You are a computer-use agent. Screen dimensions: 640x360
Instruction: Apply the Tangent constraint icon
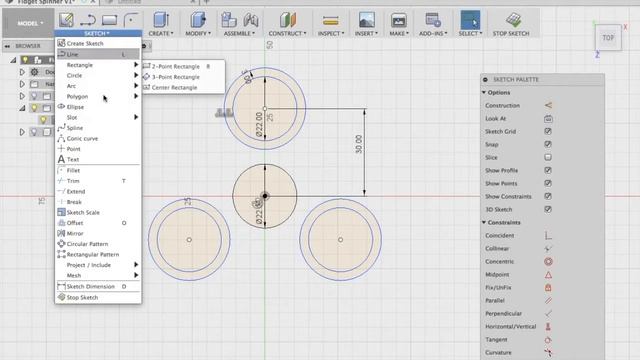coord(548,340)
